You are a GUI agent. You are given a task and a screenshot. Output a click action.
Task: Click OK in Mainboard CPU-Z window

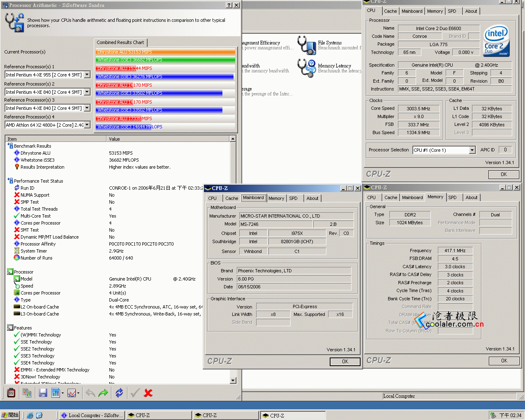pyautogui.click(x=345, y=362)
